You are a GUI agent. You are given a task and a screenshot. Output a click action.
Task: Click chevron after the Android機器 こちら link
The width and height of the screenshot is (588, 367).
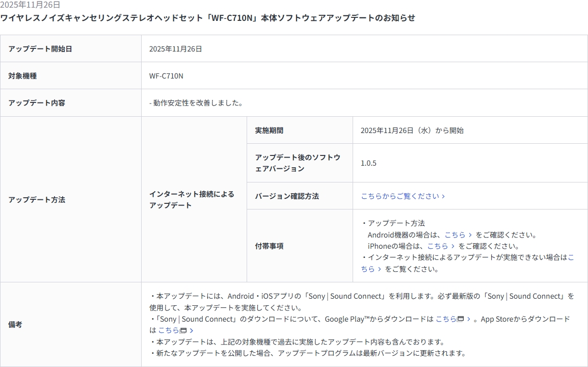[x=470, y=235]
